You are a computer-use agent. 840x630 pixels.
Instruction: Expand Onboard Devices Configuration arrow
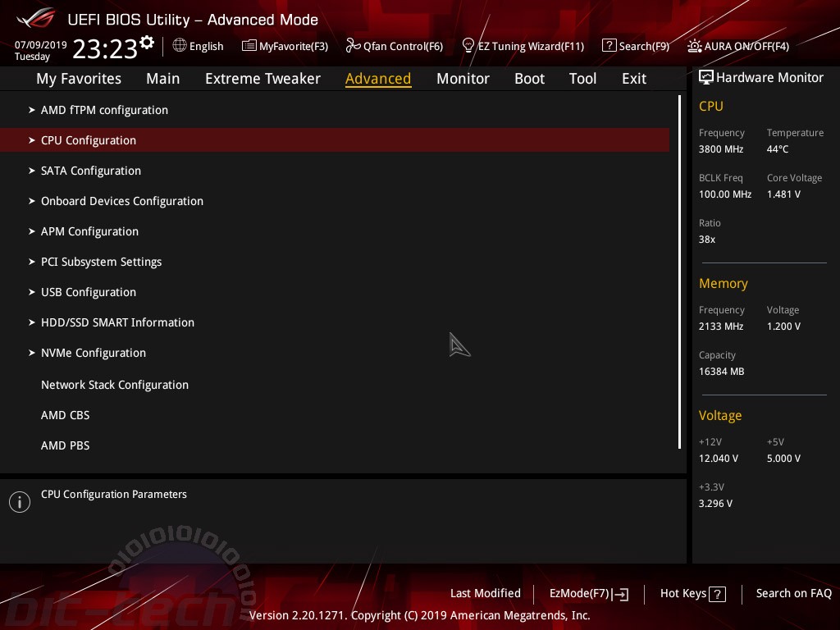[x=32, y=201]
